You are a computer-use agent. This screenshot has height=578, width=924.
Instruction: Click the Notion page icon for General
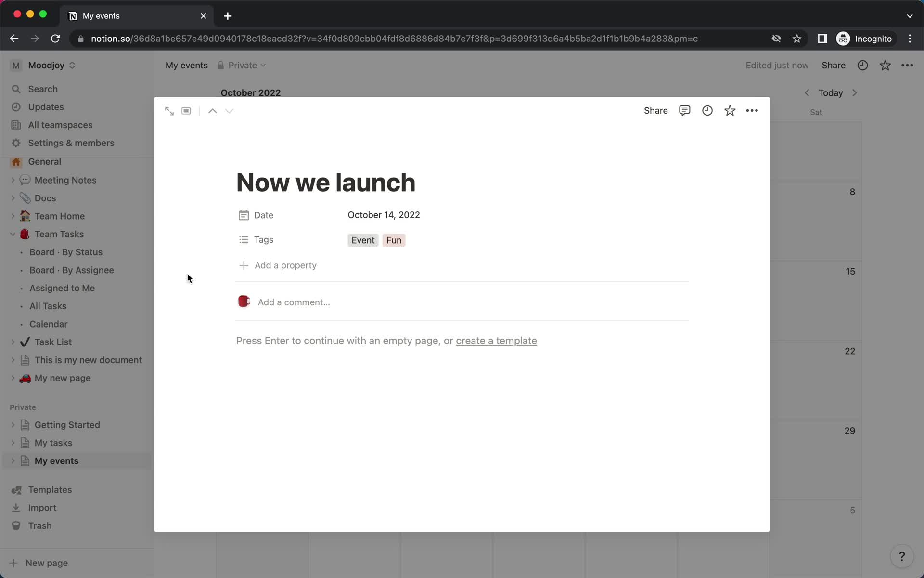point(16,161)
